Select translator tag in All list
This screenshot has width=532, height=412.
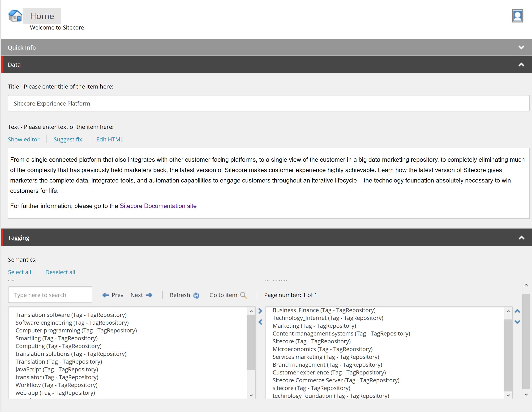pos(57,377)
